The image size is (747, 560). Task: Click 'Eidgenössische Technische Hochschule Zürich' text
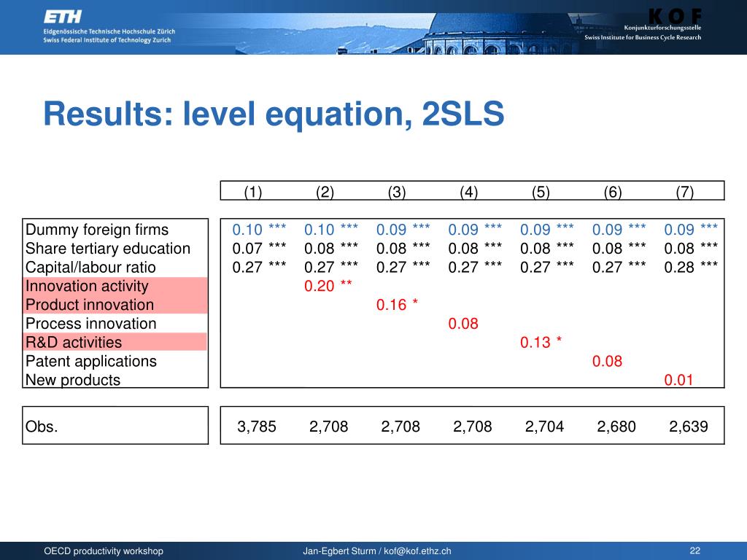pos(109,31)
